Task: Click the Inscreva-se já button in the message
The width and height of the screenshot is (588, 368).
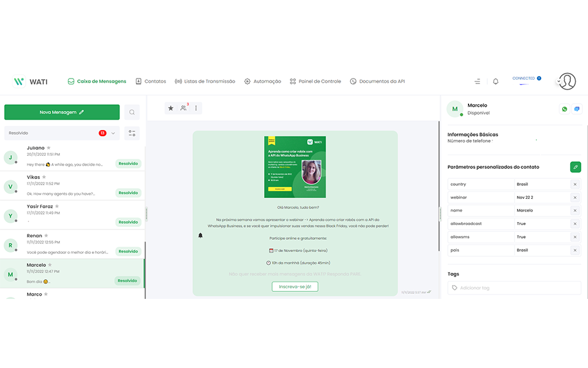Action: (x=295, y=286)
